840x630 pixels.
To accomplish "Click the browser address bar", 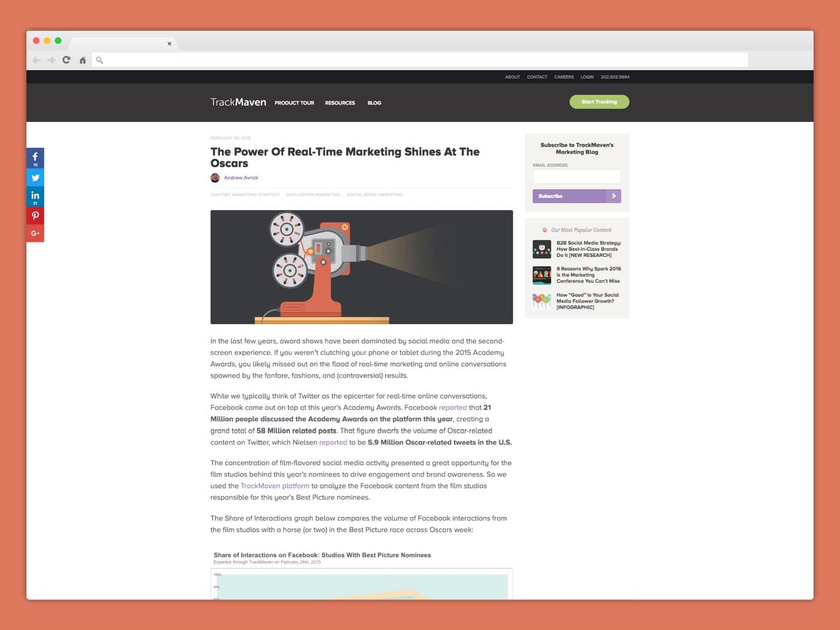I will tap(420, 60).
